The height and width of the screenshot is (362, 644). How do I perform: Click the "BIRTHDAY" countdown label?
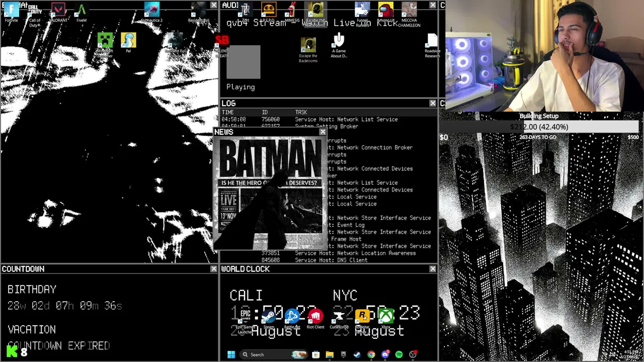pyautogui.click(x=32, y=290)
